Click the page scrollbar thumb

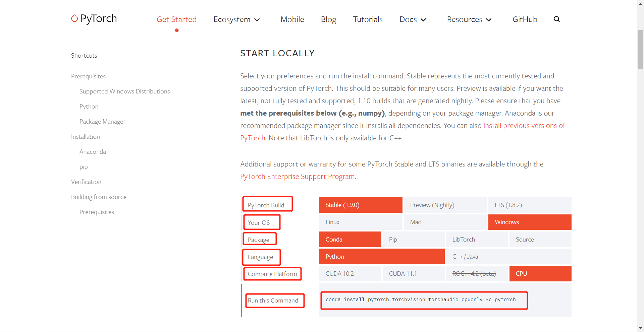point(640,49)
